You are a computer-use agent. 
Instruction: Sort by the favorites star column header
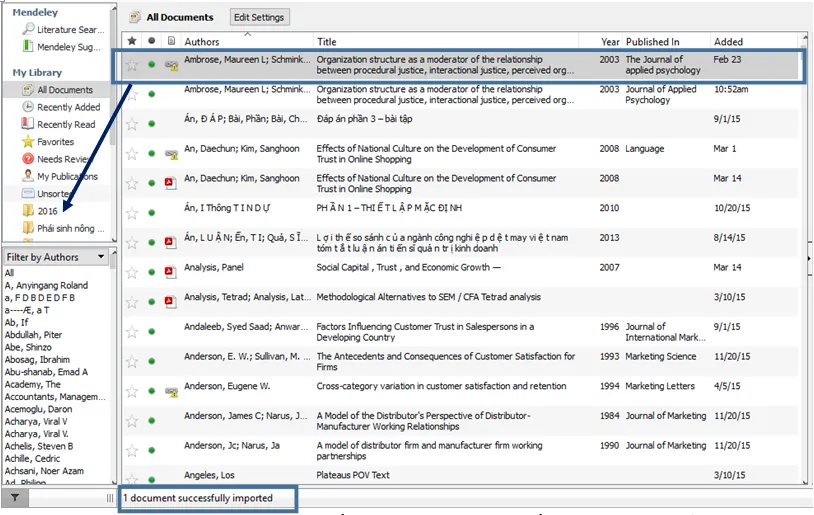click(x=132, y=41)
